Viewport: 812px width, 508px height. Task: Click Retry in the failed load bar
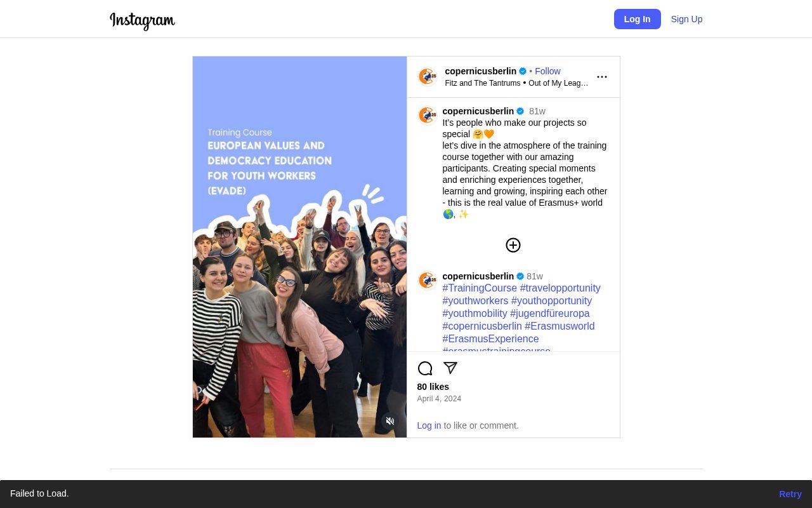click(x=790, y=494)
